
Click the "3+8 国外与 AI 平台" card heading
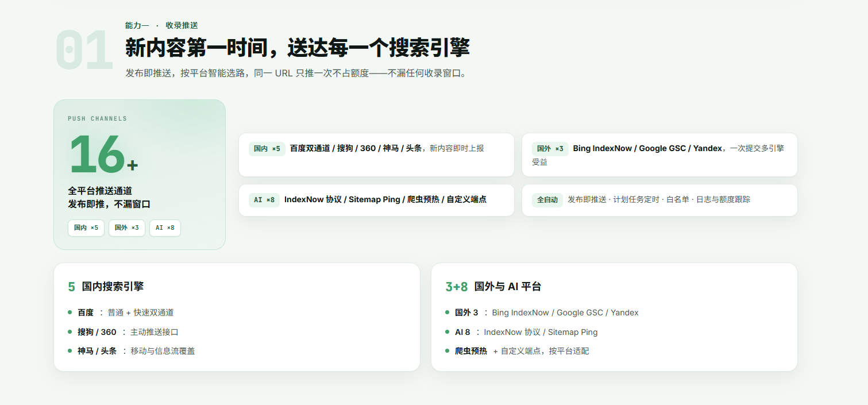click(493, 287)
